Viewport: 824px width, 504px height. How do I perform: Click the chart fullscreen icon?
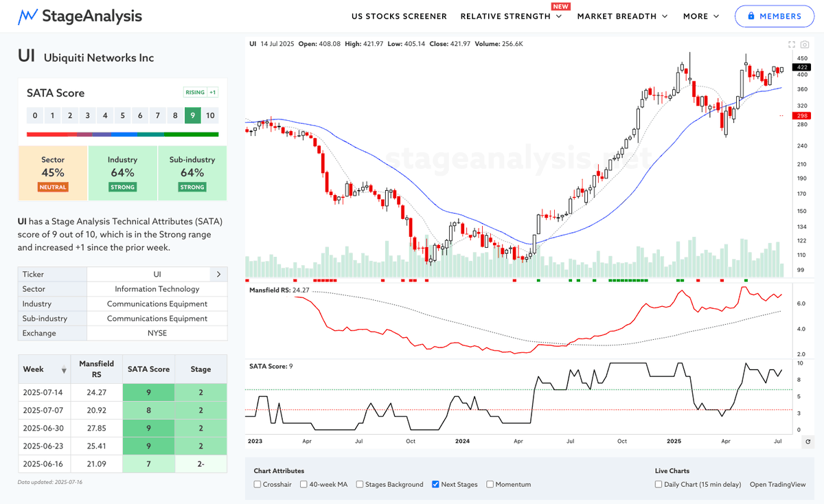coord(792,44)
